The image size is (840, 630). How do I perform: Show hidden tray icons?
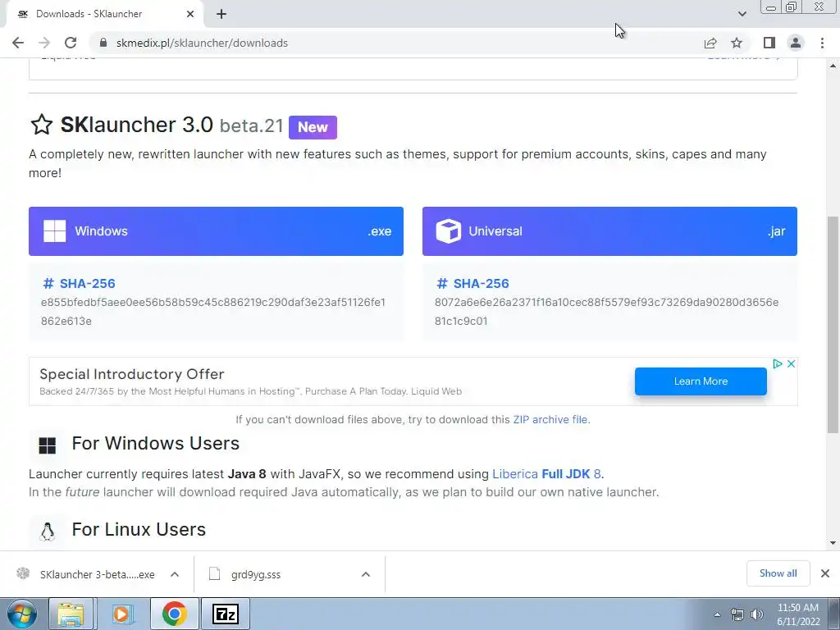coord(717,614)
